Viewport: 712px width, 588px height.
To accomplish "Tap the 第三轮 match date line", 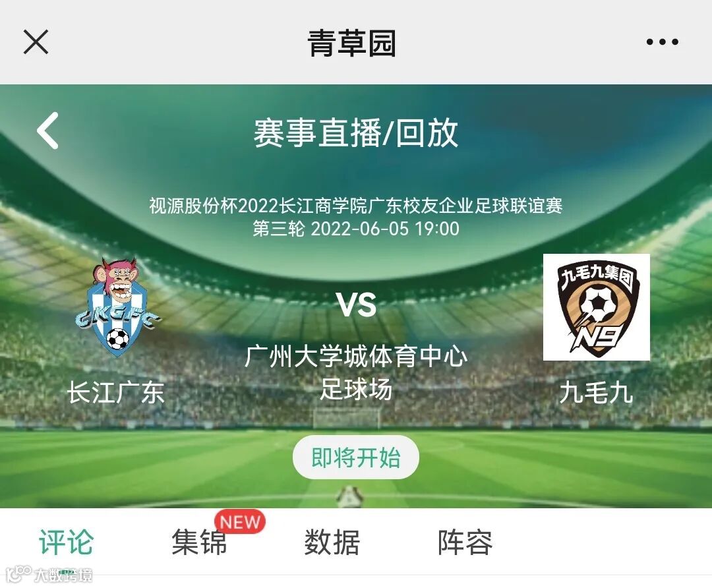I will (355, 228).
